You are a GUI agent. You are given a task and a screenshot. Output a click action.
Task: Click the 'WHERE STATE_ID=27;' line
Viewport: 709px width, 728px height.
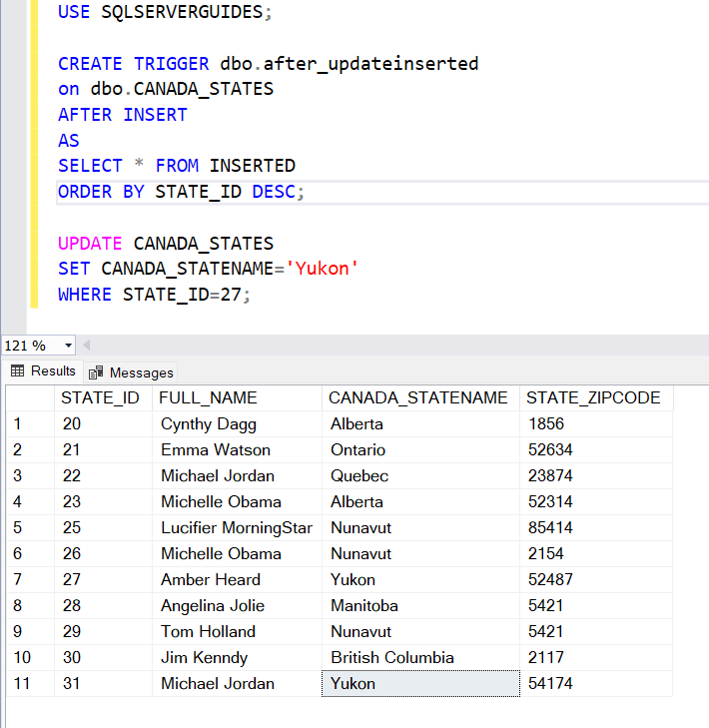(154, 295)
